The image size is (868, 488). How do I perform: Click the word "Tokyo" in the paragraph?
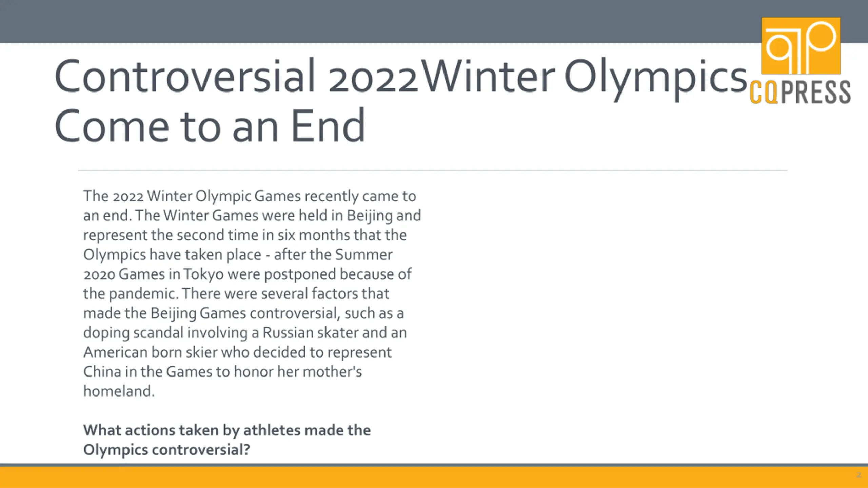tap(203, 274)
